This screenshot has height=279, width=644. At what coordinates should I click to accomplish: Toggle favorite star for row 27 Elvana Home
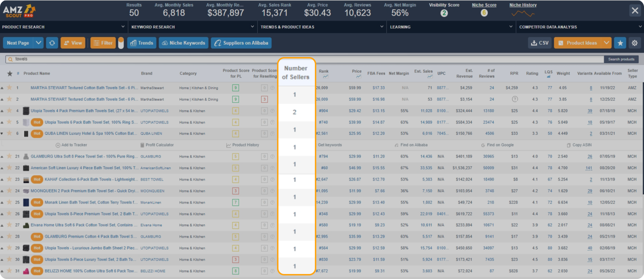tap(10, 225)
